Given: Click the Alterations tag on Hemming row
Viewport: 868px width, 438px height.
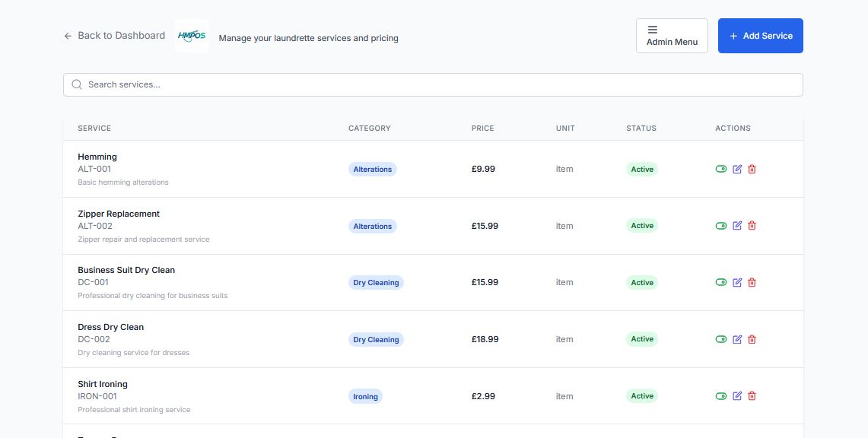Looking at the screenshot, I should (373, 170).
